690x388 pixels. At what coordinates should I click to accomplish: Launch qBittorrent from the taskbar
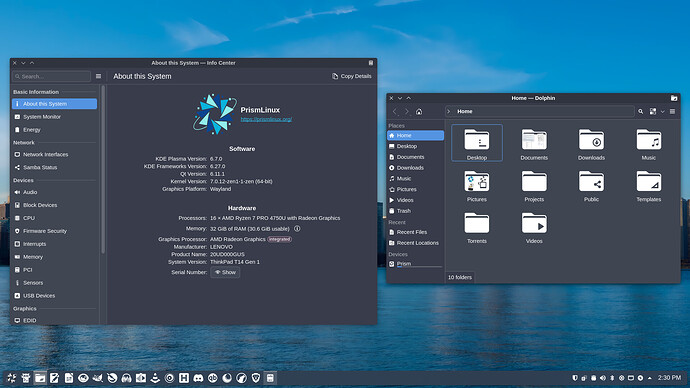pos(213,377)
